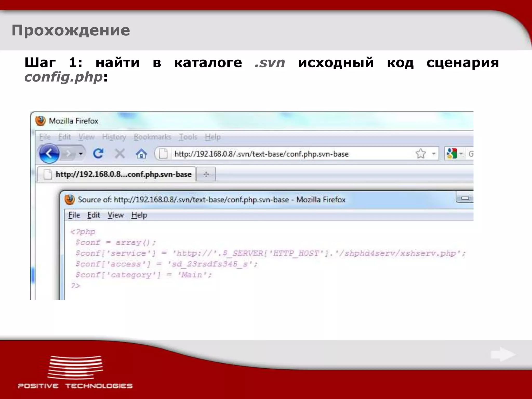The height and width of the screenshot is (399, 532).
Task: Click the Firefox logo in main window title bar
Action: [41, 121]
